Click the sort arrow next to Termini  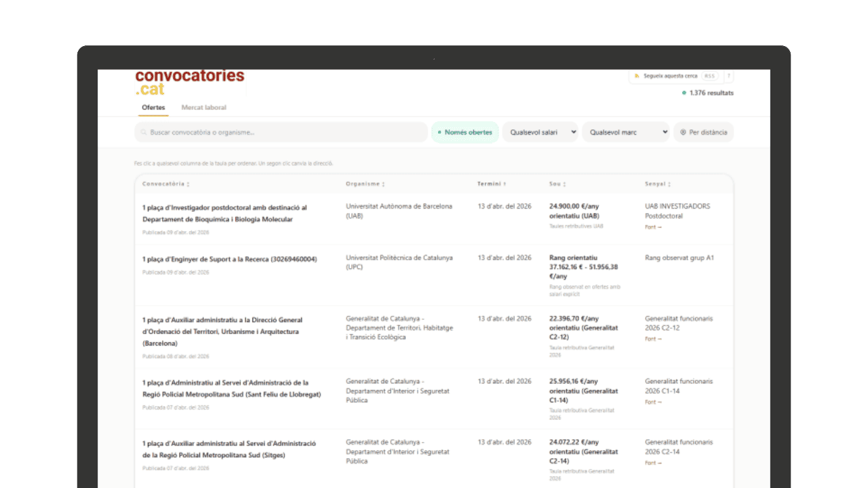[505, 184]
